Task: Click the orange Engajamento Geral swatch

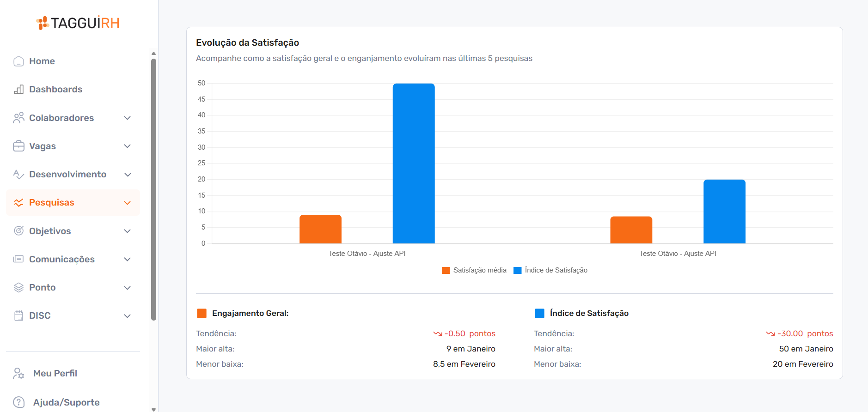Action: pyautogui.click(x=202, y=313)
